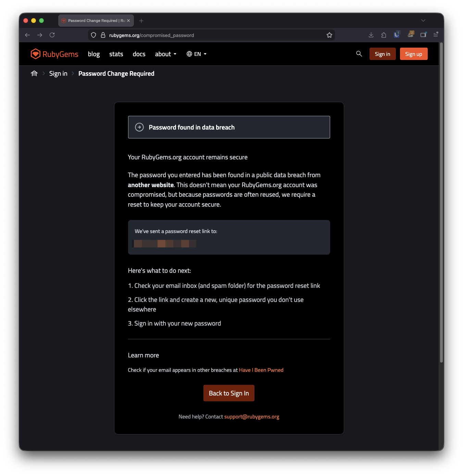Close the Password Change Required tab
Image resolution: width=463 pixels, height=476 pixels.
coord(128,21)
